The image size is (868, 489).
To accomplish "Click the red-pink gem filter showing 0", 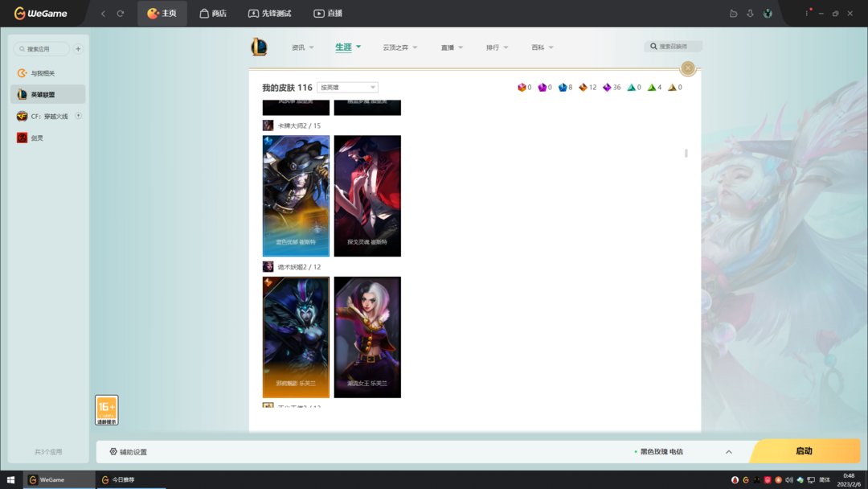I will [x=524, y=88].
